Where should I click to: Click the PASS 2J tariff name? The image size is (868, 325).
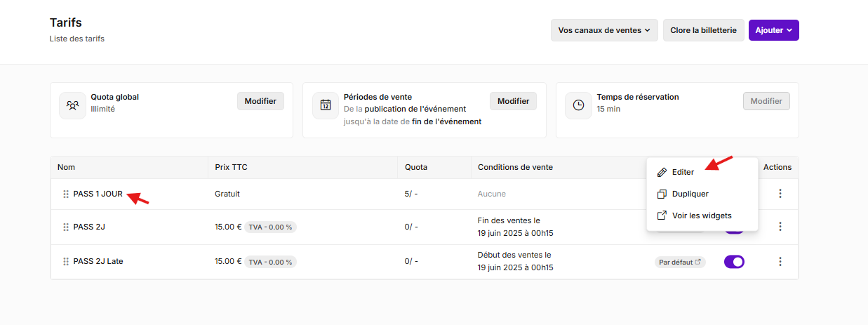tap(89, 227)
